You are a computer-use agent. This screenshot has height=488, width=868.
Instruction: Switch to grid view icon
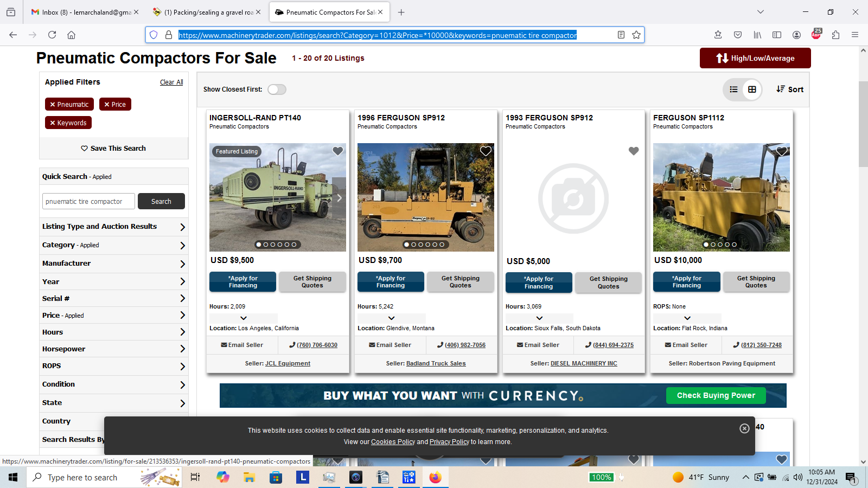pyautogui.click(x=752, y=89)
